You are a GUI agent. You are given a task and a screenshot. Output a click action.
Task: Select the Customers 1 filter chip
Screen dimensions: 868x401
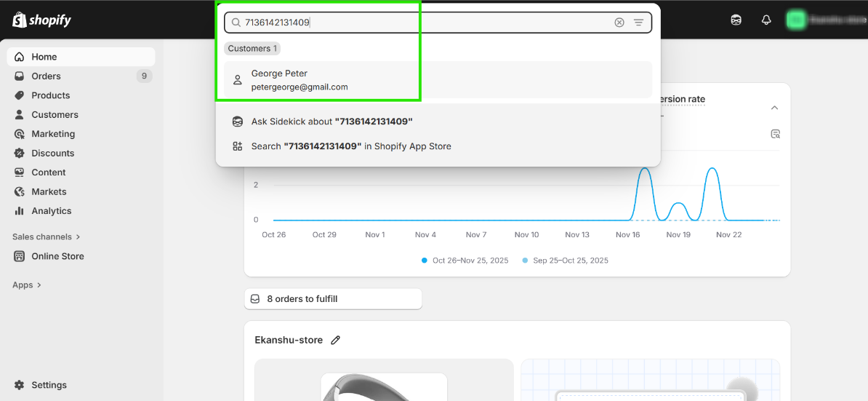252,48
